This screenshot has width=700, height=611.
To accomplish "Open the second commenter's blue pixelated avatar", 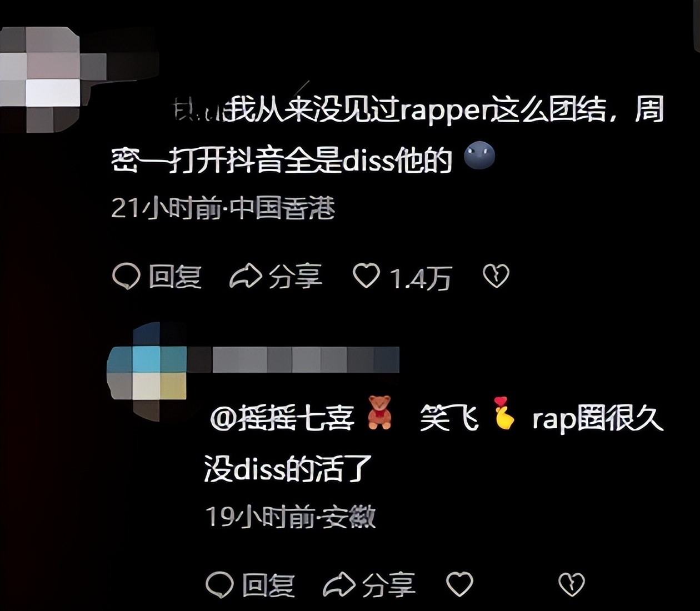I will (x=147, y=371).
